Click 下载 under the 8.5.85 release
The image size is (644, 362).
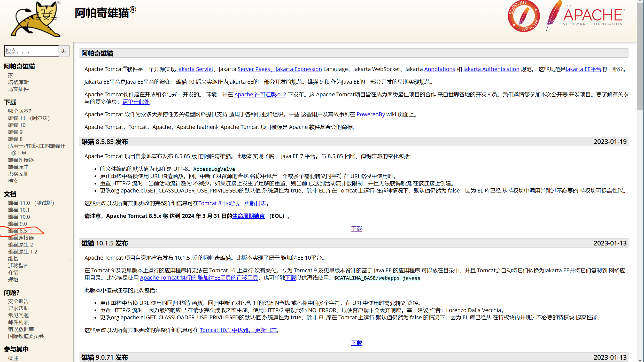(x=356, y=229)
